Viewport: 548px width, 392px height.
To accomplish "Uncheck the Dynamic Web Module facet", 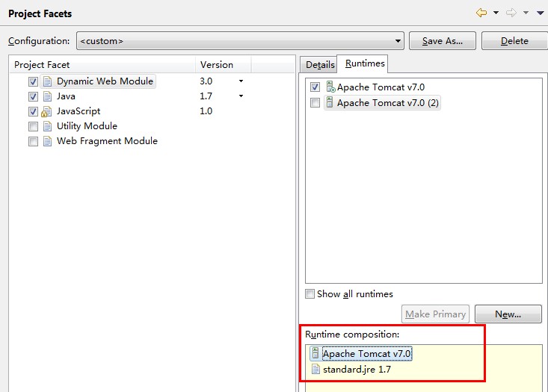I will pos(33,81).
